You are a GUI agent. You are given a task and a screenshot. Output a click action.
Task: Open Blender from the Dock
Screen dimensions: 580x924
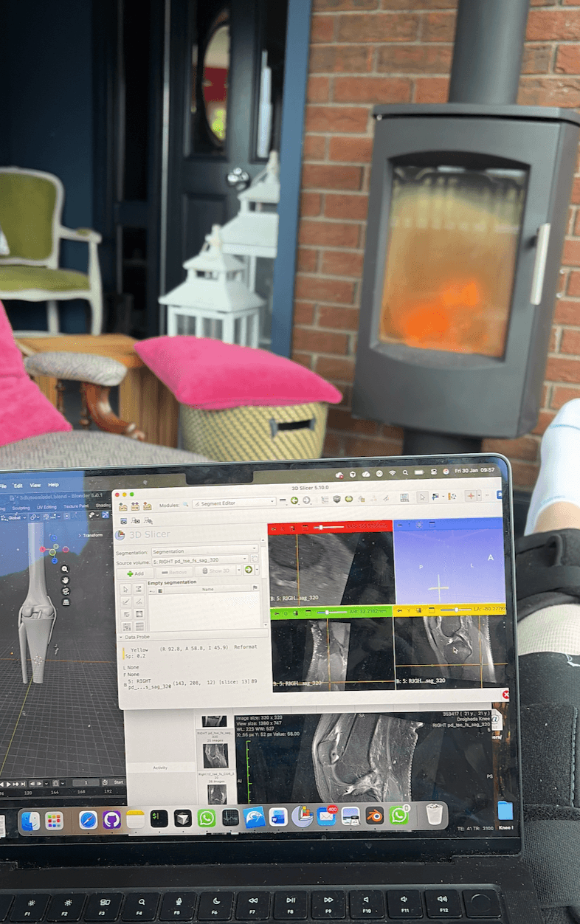pyautogui.click(x=374, y=816)
